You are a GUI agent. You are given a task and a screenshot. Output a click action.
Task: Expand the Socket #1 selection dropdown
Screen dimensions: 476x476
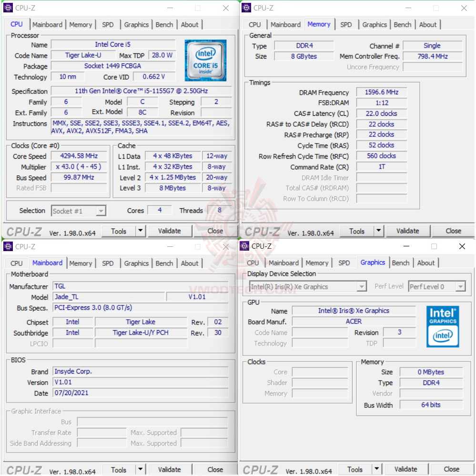tap(101, 211)
